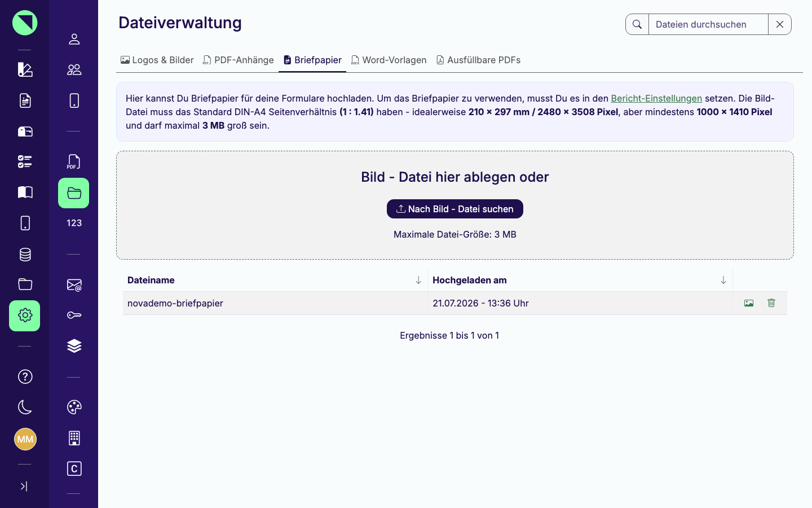The width and height of the screenshot is (812, 508).
Task: Open the office building icon
Action: coord(74,438)
